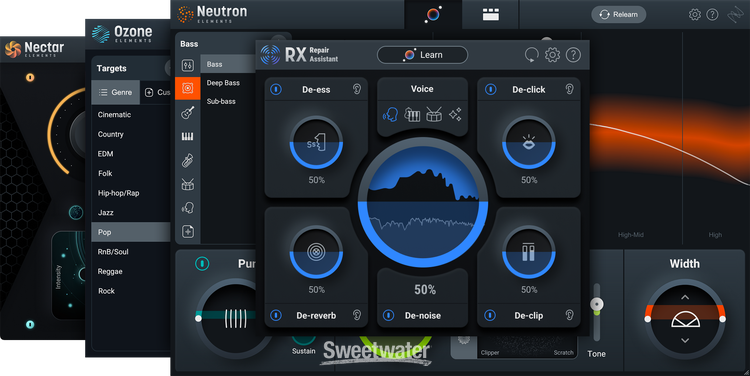Screen dimensions: 750x376
Task: Select the voice head source icon in RX
Action: (390, 114)
